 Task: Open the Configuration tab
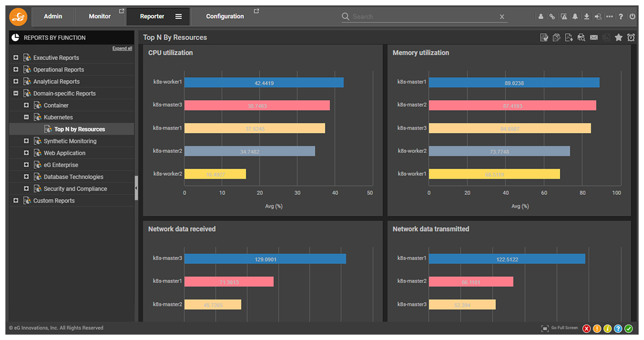[x=225, y=17]
